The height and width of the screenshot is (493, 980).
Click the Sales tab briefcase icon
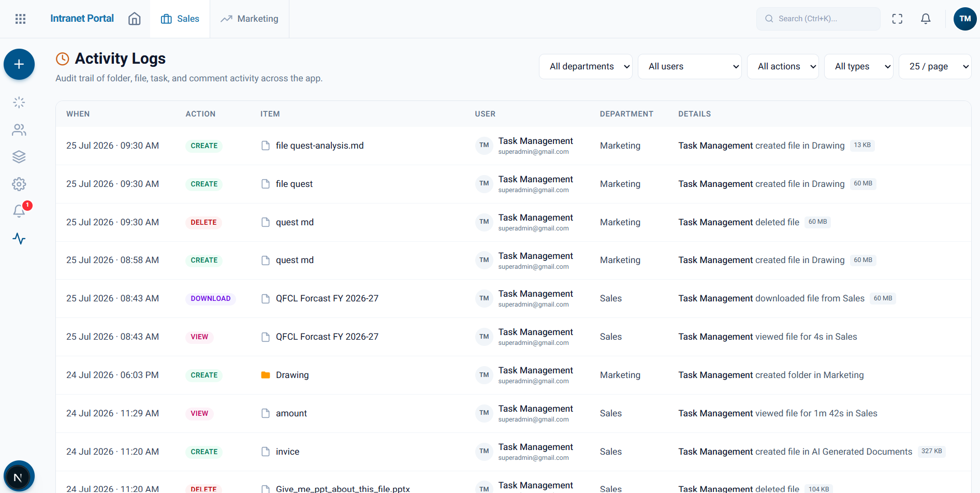coord(166,19)
